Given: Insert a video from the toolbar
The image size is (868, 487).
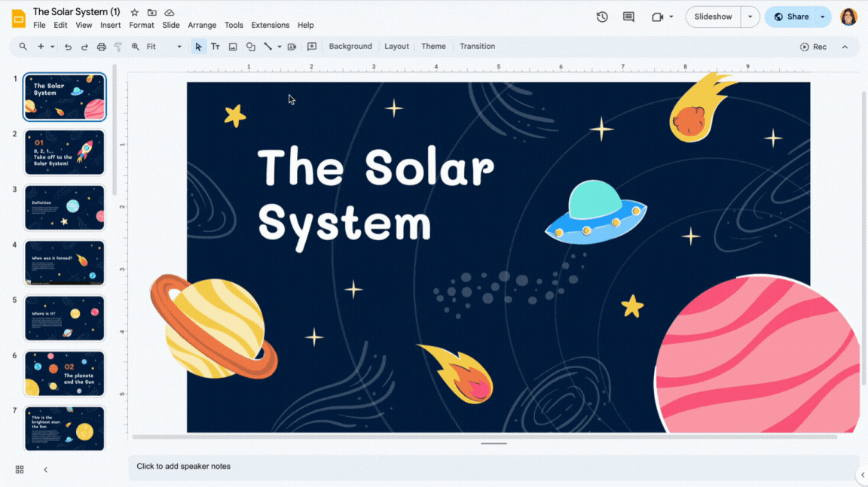Looking at the screenshot, I should pyautogui.click(x=292, y=47).
